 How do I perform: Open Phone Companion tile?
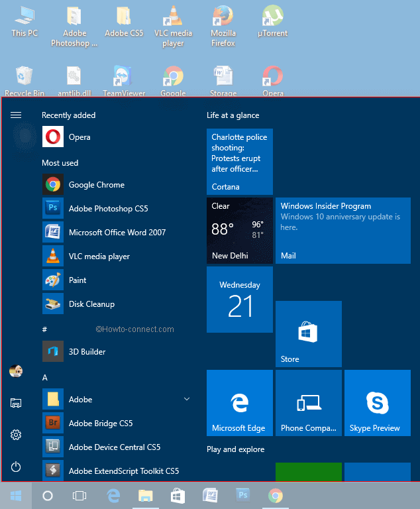pyautogui.click(x=309, y=403)
